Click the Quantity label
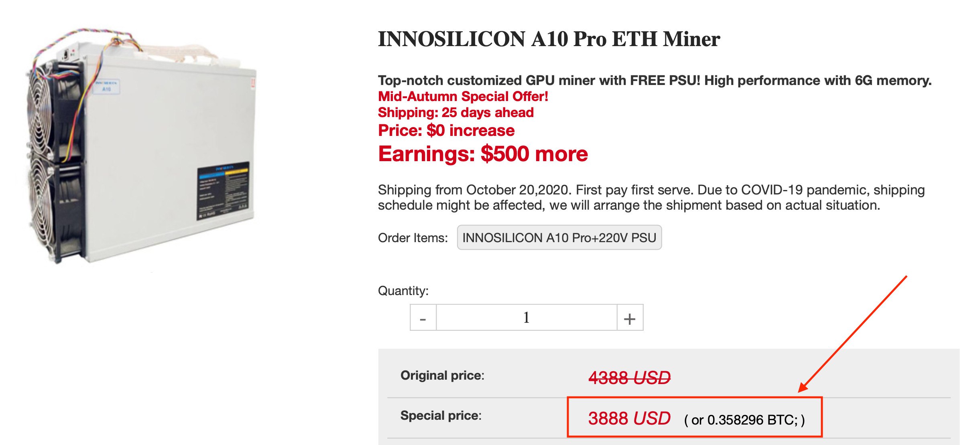Viewport: 980px width, 445px height. coord(403,291)
